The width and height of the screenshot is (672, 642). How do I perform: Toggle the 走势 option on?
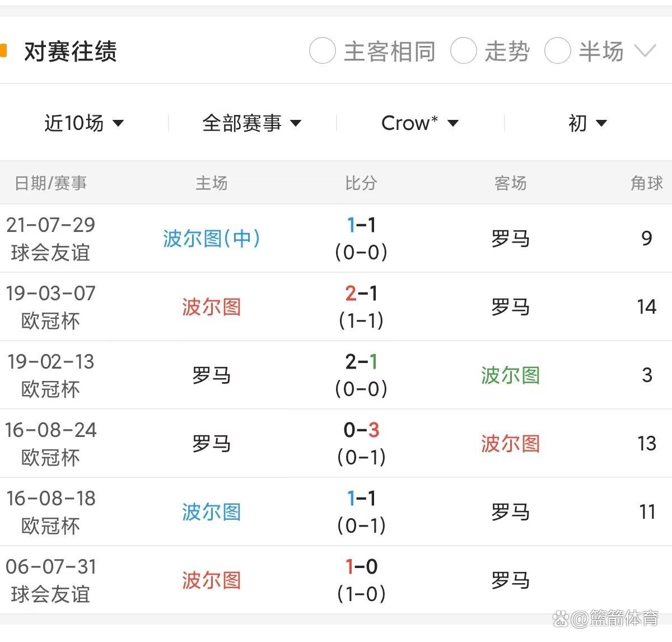click(464, 51)
